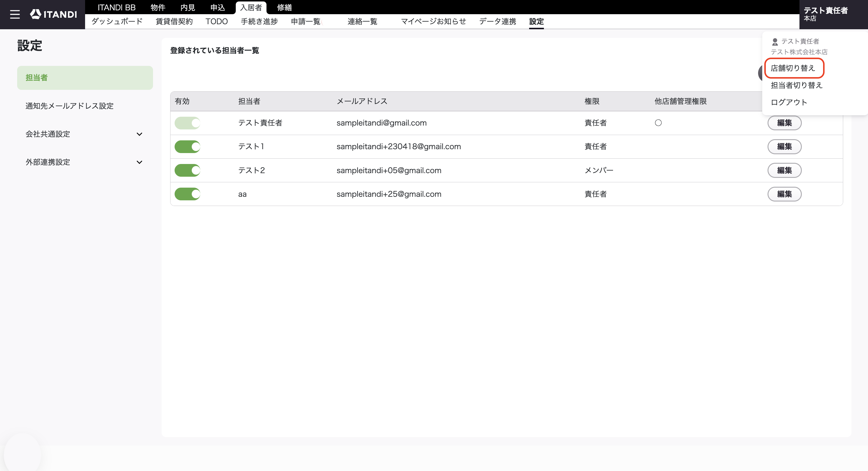Screen dimensions: 868x471
Task: Click the name aa in the table
Action: click(242, 194)
